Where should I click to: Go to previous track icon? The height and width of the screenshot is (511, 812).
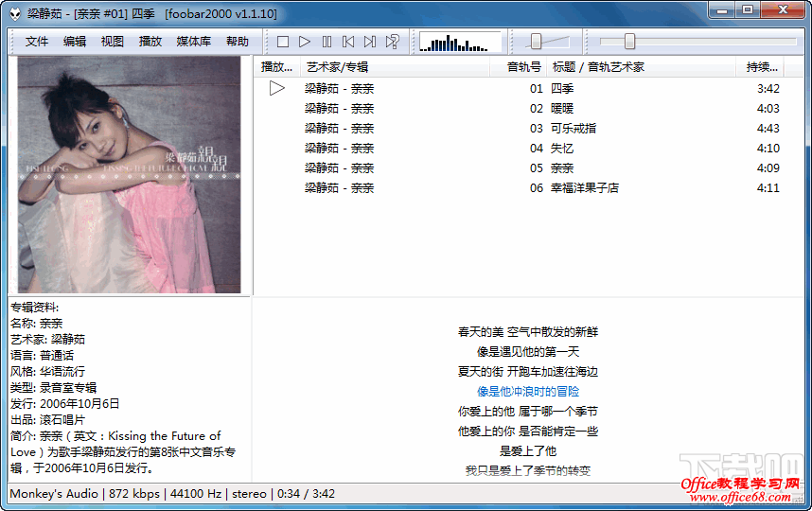348,42
